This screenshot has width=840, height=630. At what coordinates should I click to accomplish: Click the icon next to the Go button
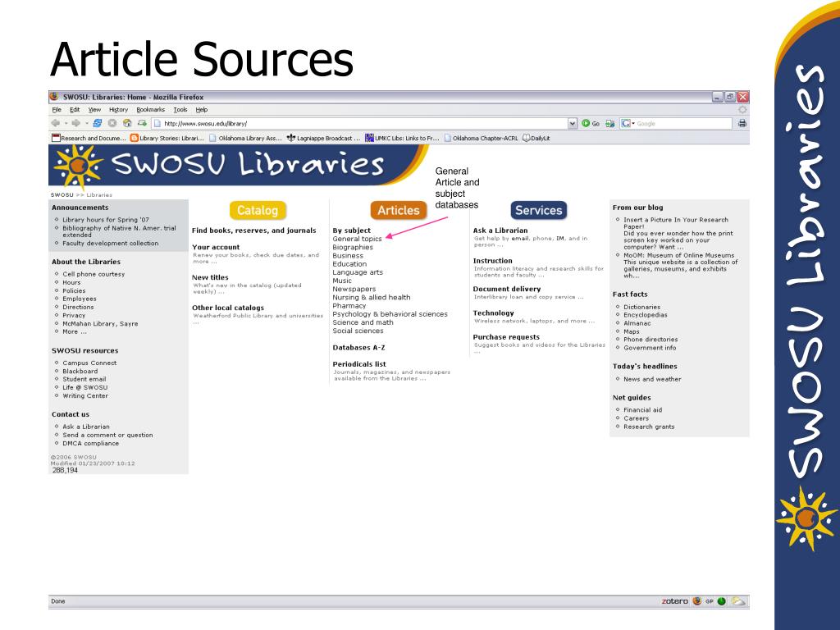click(x=609, y=123)
